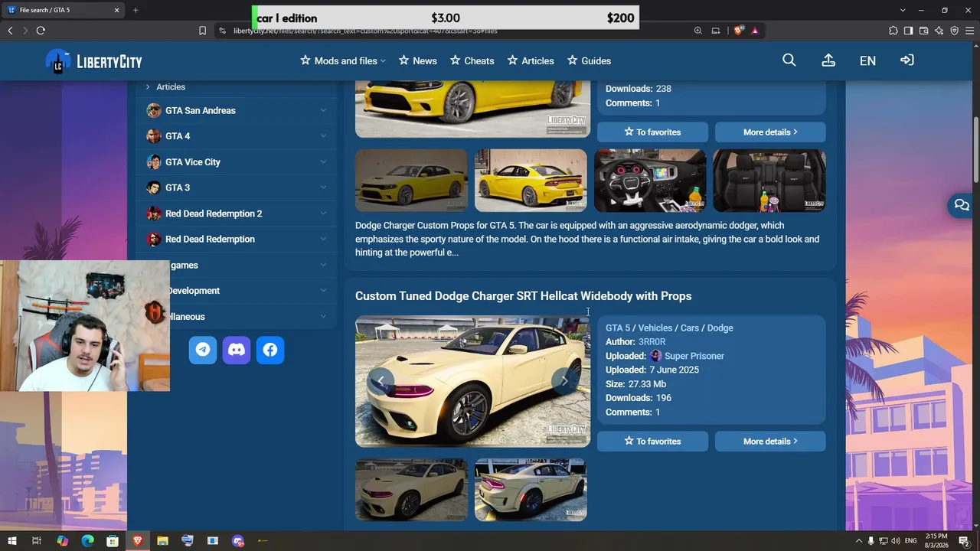Open the cream Charger rear view thumbnail
Image resolution: width=980 pixels, height=551 pixels.
[531, 490]
